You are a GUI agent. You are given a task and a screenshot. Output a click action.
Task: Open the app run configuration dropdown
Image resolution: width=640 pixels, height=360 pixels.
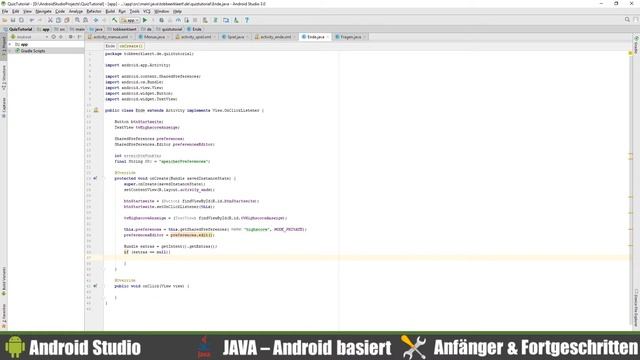130,20
